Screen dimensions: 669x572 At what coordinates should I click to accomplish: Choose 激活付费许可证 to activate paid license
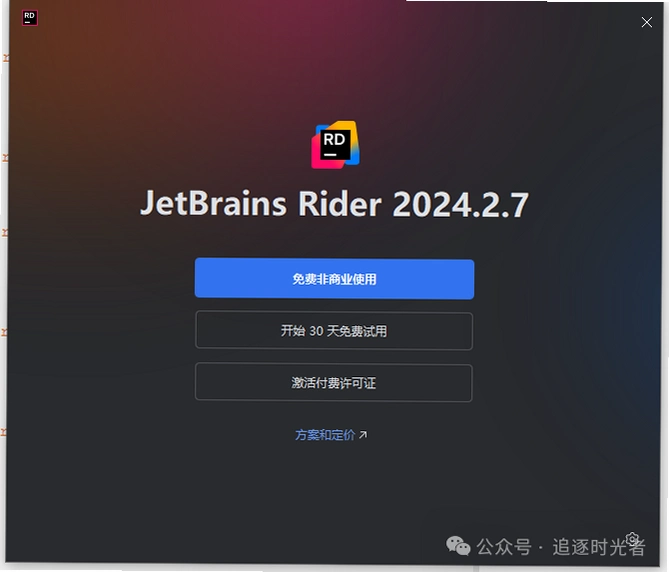coord(334,383)
